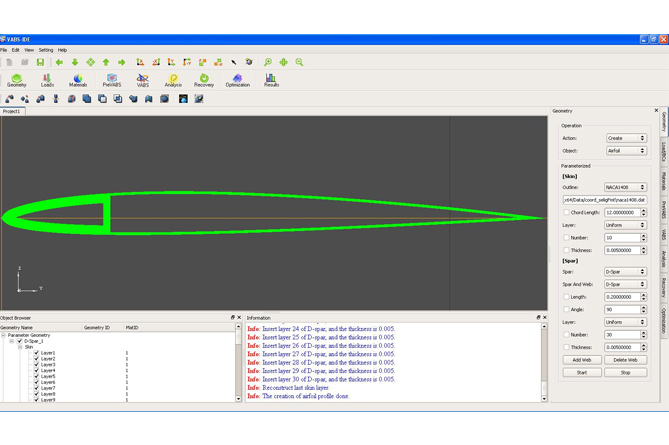Open the Outline dropdown showing NACA1408
The height and width of the screenshot is (445, 669).
tap(625, 187)
